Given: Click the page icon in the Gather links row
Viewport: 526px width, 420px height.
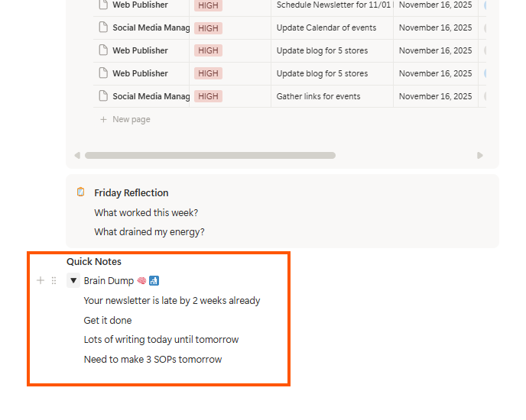Looking at the screenshot, I should pyautogui.click(x=103, y=97).
